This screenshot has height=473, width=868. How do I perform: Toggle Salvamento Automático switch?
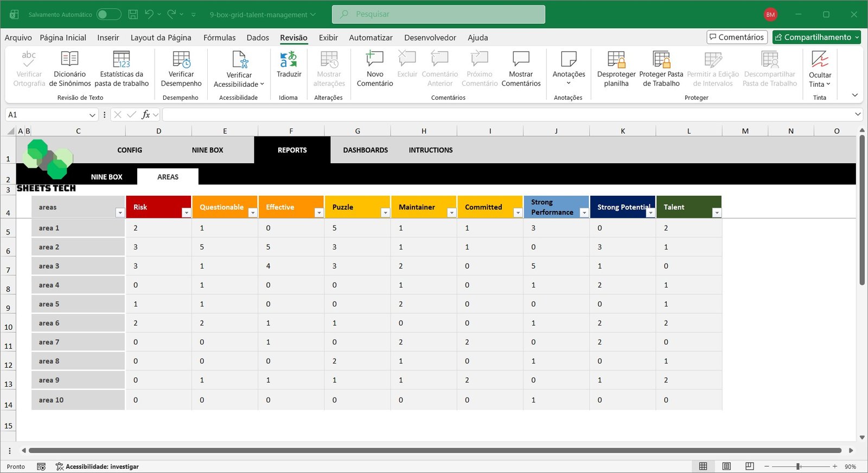108,15
